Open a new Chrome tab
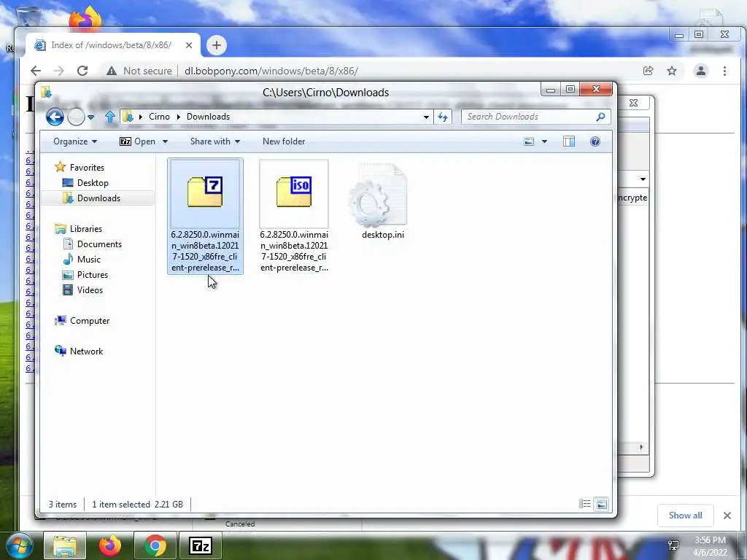 pos(216,45)
